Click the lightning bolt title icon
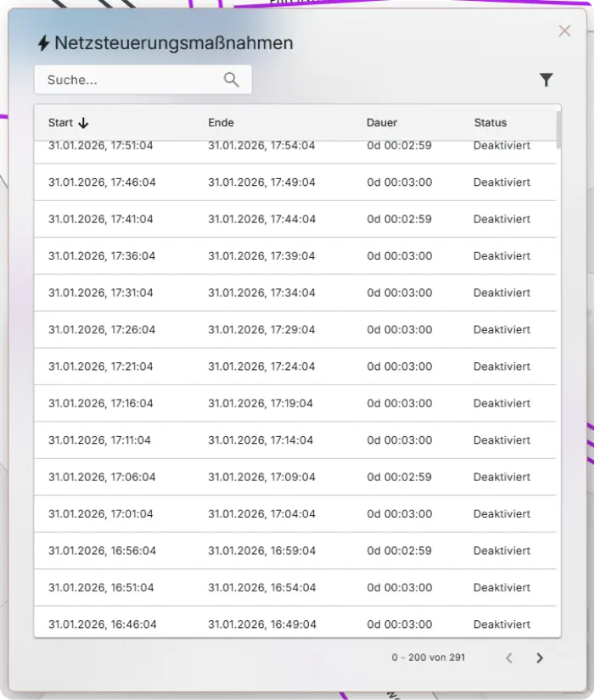Screen dimensions: 595x700 click(43, 43)
